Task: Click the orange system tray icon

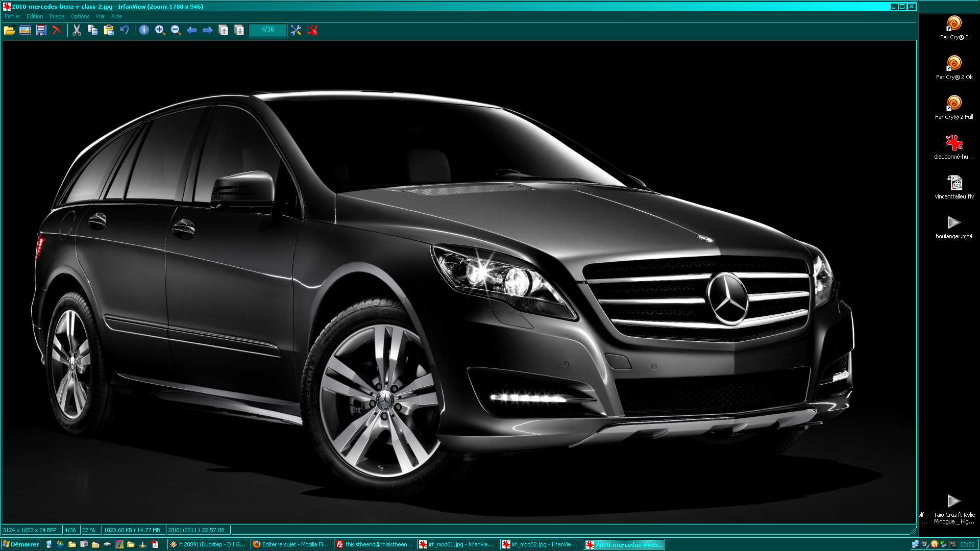Action: (934, 544)
